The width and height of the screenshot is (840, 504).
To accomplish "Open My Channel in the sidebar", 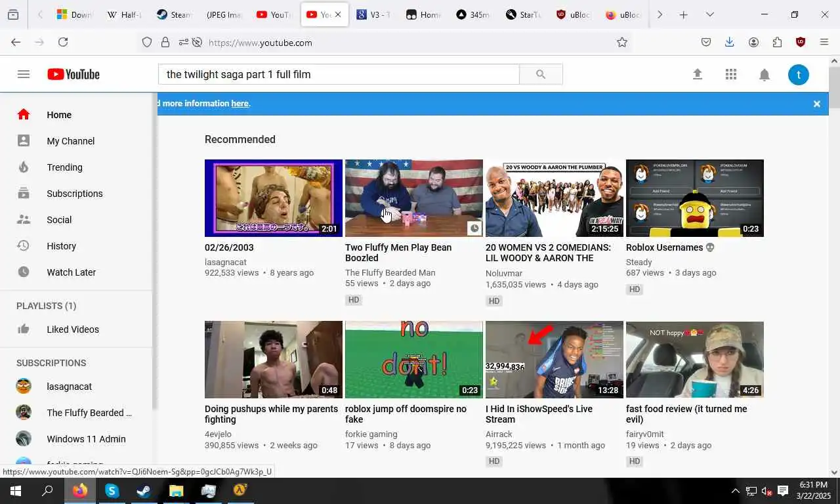I will coord(76,141).
